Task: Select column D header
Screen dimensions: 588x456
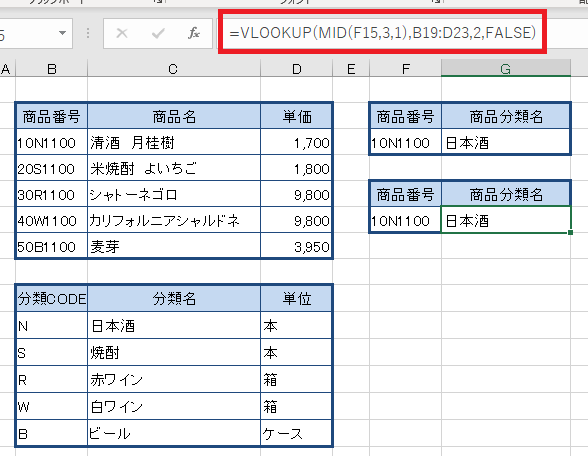Action: click(297, 69)
